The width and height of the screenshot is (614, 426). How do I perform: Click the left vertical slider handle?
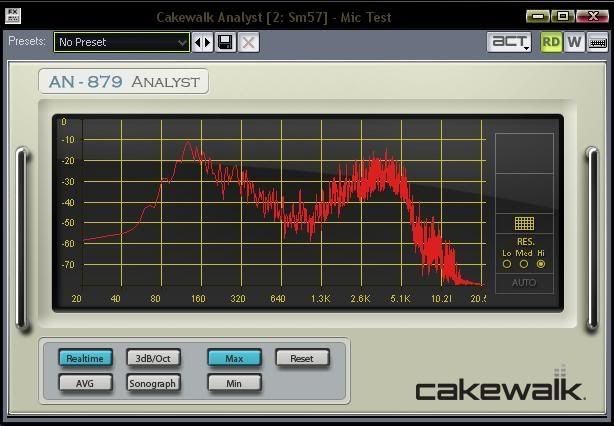pos(22,239)
